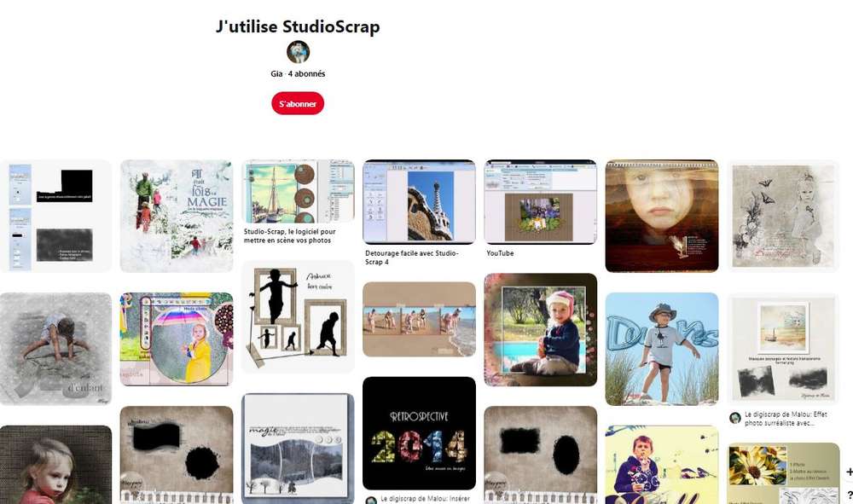Open 'Detourage facile avec Studio-Scrap 4' link

click(x=412, y=258)
